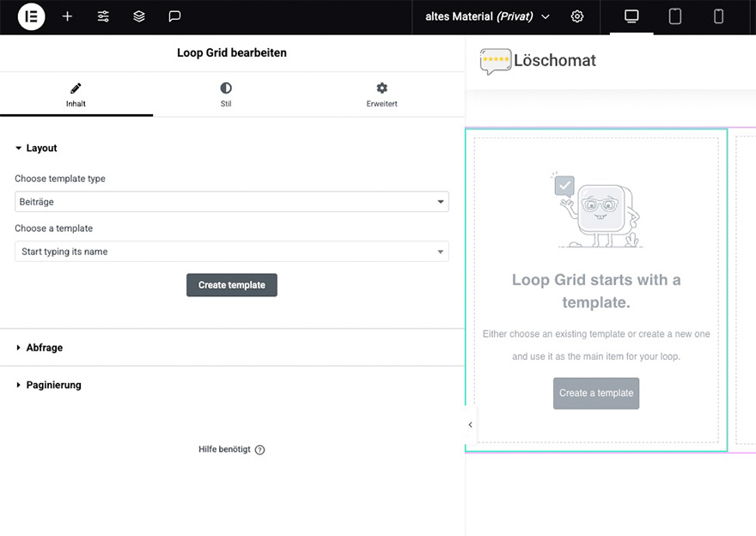Collapse the Layout section
Image resolution: width=756 pixels, height=536 pixels.
[41, 148]
